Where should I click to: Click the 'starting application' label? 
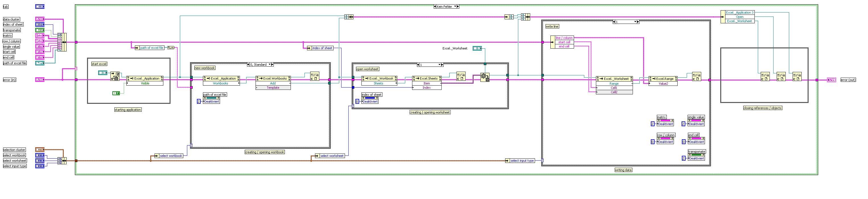pyautogui.click(x=128, y=110)
